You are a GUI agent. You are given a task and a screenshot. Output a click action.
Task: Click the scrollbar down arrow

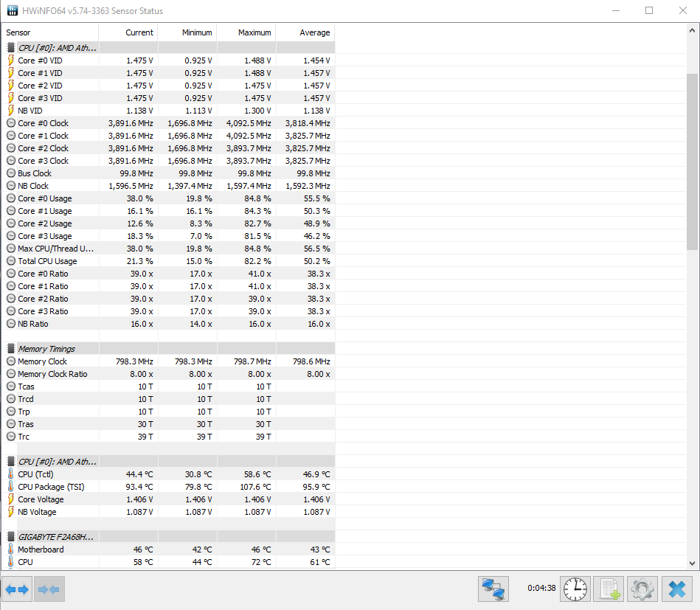(692, 564)
